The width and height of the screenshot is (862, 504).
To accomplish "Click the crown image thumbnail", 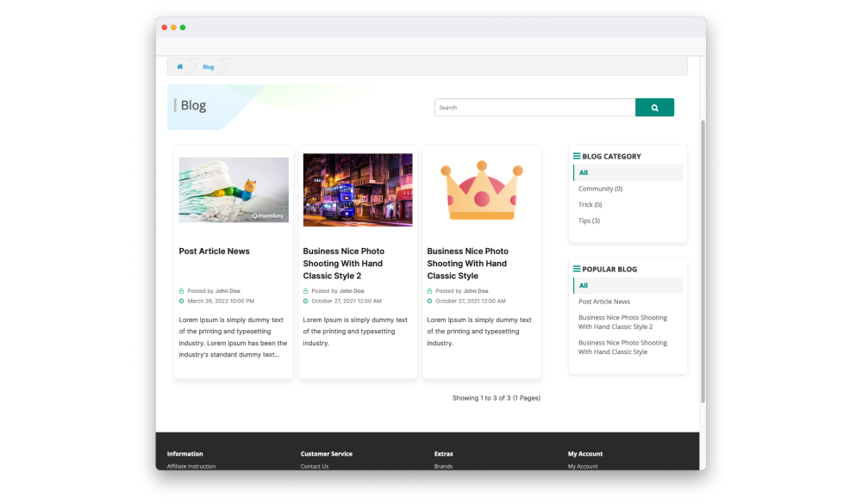I will 481,191.
